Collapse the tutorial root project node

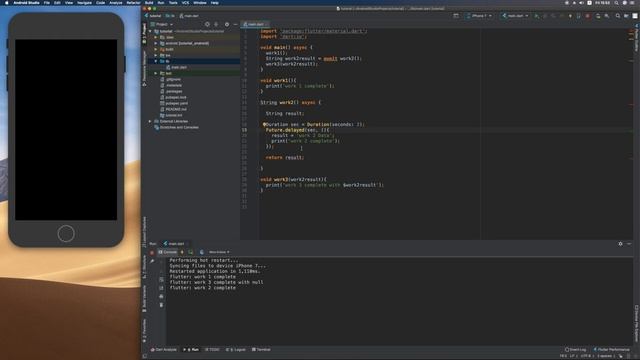150,31
